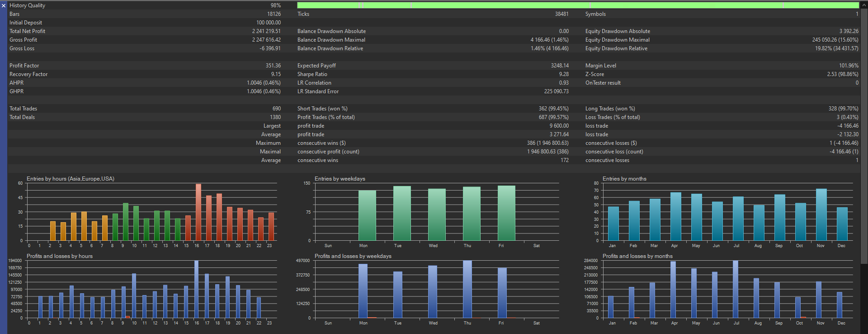
Task: Click the average loss trade value -2 132.30
Action: click(x=848, y=134)
